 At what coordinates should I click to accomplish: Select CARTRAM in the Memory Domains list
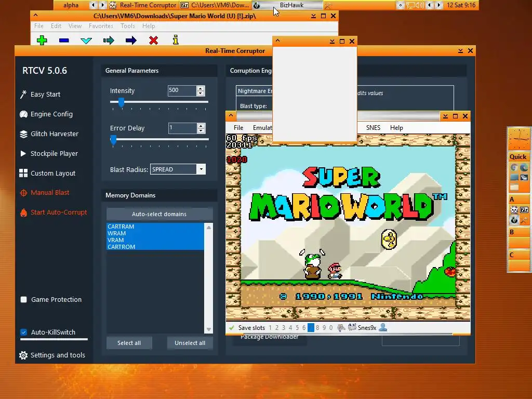pos(155,227)
